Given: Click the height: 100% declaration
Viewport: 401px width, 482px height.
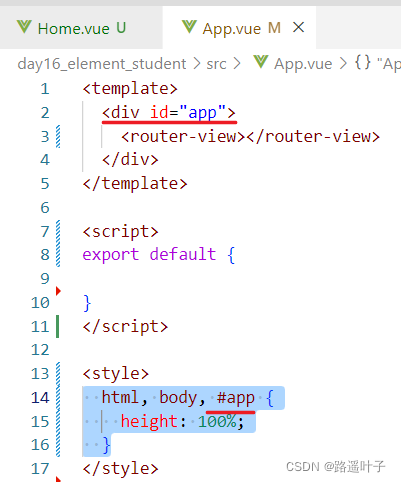Looking at the screenshot, I should point(182,422).
